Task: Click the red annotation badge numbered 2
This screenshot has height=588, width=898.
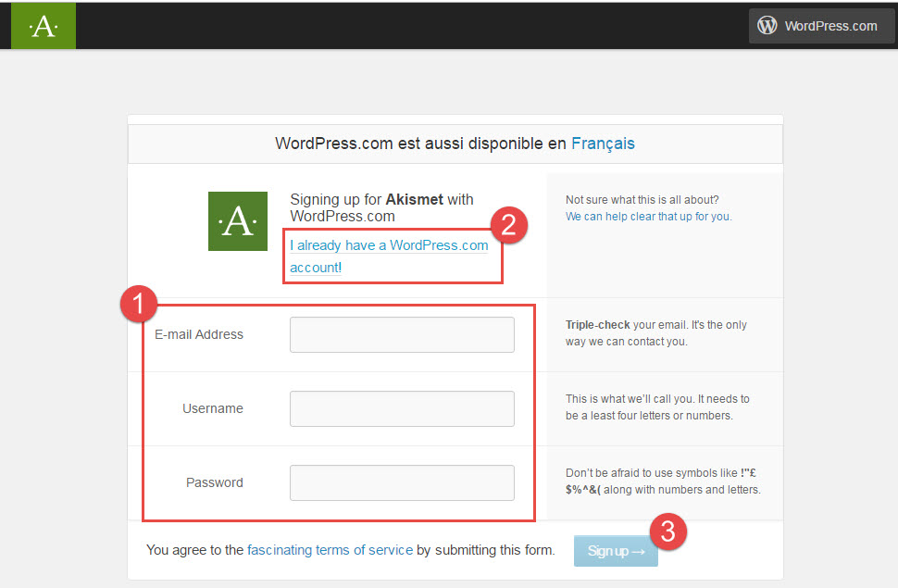Action: pos(510,225)
